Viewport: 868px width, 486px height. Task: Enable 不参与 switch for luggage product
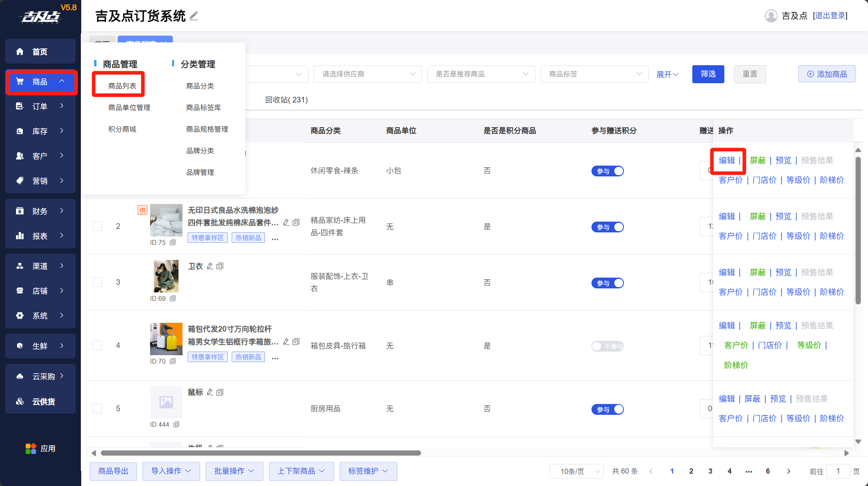coord(607,346)
